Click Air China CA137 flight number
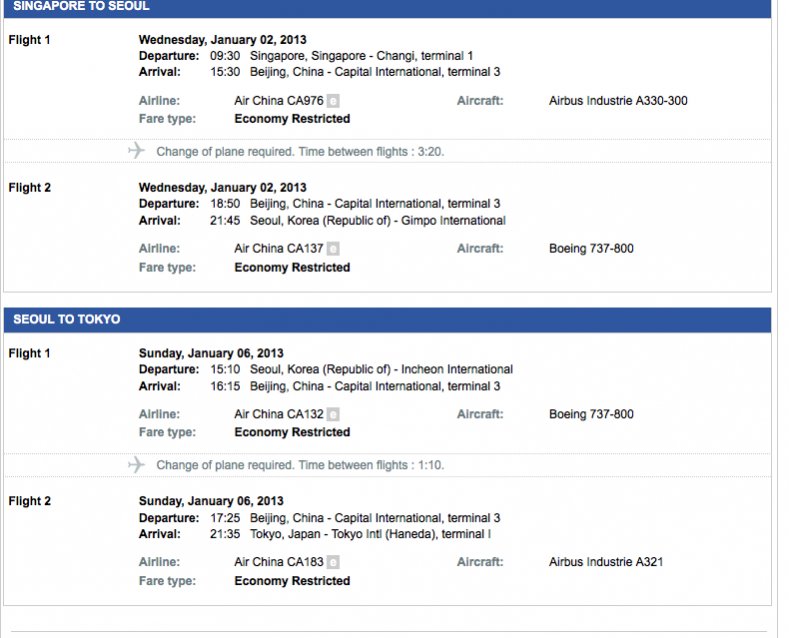The image size is (789, 638). click(279, 249)
